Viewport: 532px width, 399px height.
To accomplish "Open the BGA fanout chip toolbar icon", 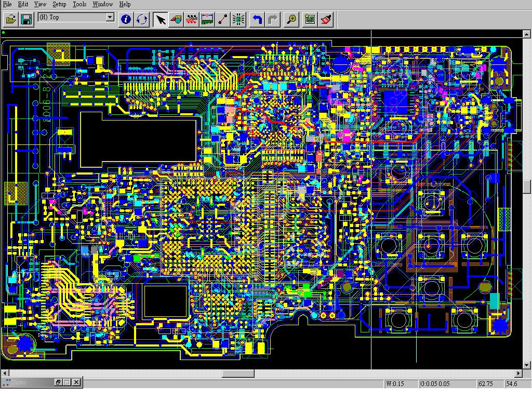I will point(238,19).
